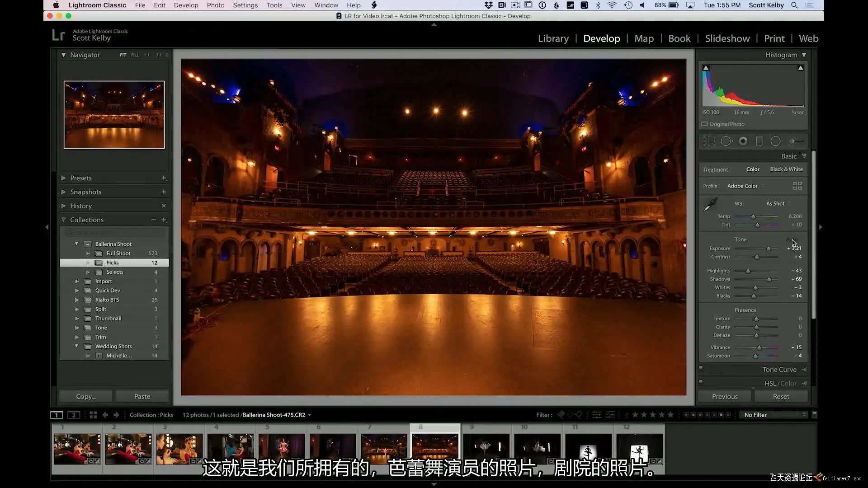Open the Profile Browser grid icon
This screenshot has height=488, width=868.
pos(797,186)
